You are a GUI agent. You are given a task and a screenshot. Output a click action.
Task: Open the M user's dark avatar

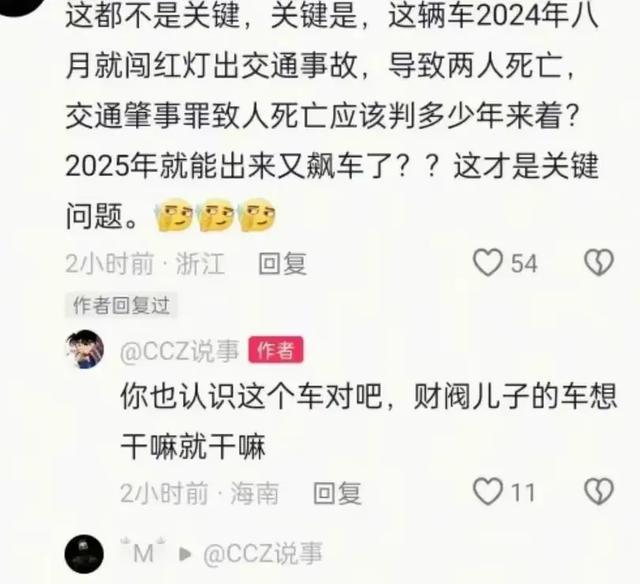[84, 554]
